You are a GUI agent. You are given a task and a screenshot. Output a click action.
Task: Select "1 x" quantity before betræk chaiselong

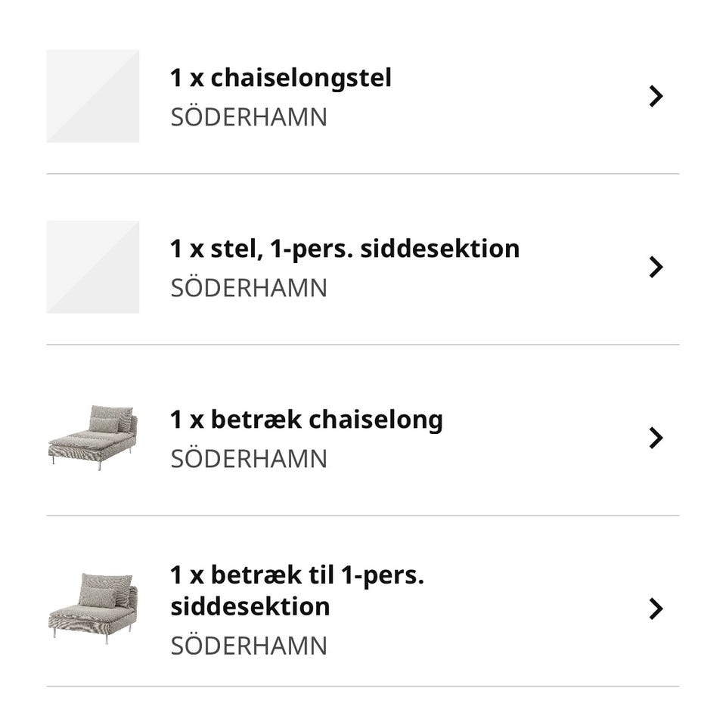pyautogui.click(x=187, y=420)
